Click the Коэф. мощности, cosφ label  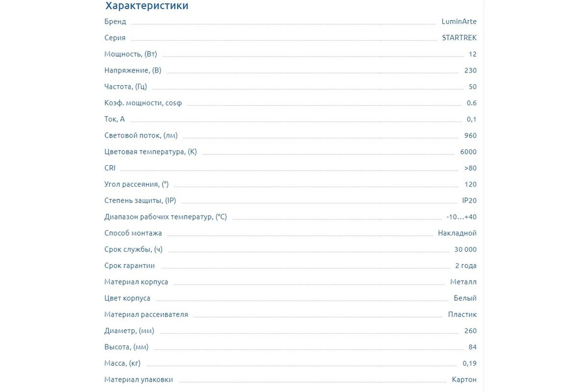click(x=143, y=103)
